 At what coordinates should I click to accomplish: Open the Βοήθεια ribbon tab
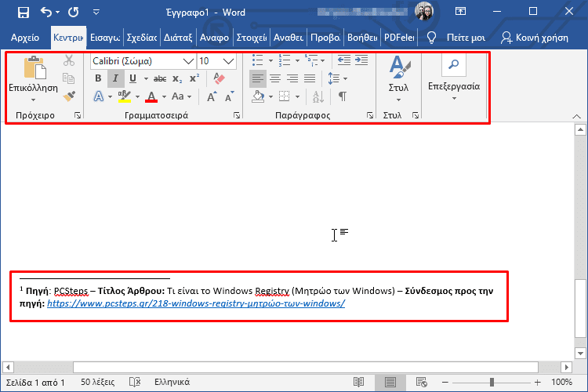click(362, 38)
